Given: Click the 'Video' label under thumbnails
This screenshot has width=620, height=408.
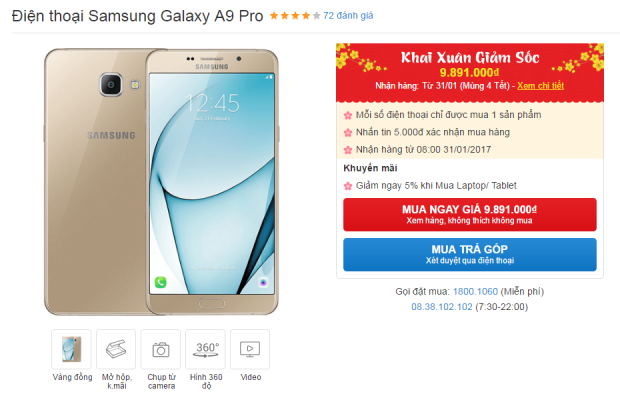Looking at the screenshot, I should click(x=251, y=377).
